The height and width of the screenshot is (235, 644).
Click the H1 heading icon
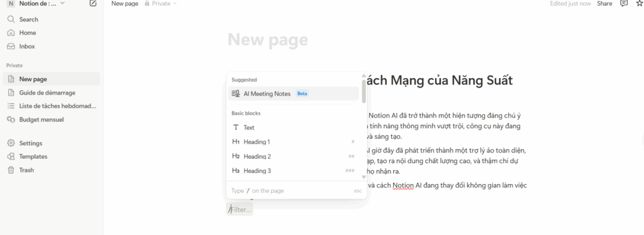click(x=236, y=142)
